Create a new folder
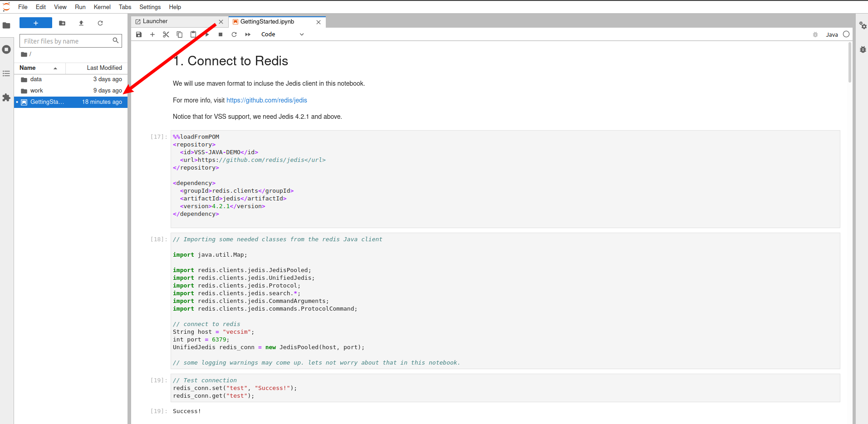Image resolution: width=868 pixels, height=424 pixels. pyautogui.click(x=62, y=23)
